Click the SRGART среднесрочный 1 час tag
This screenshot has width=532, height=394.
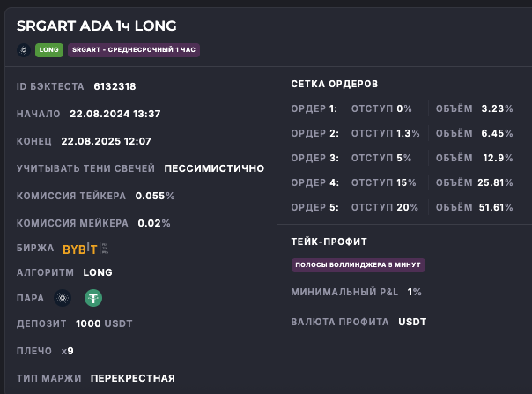click(x=134, y=50)
